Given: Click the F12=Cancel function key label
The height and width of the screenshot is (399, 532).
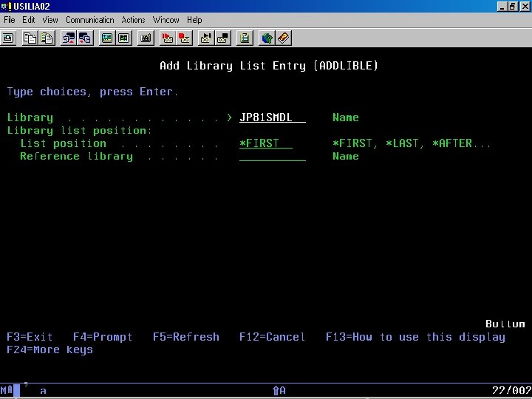Looking at the screenshot, I should point(272,337).
